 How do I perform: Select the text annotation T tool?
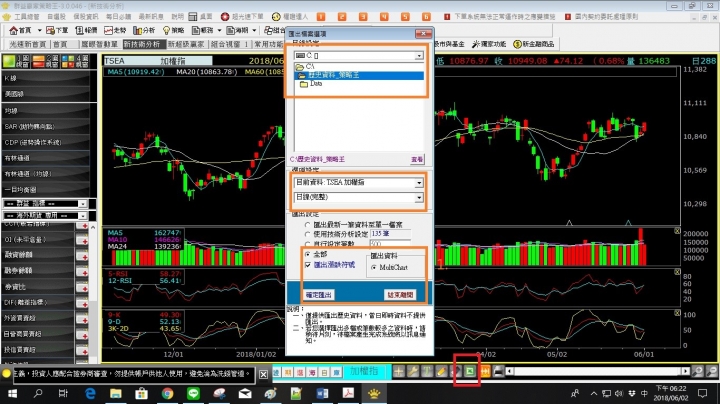[427, 371]
